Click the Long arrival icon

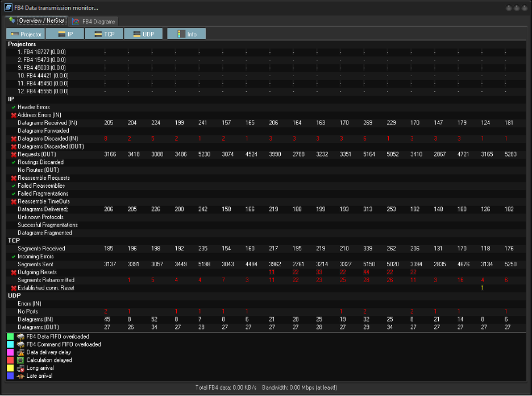tap(20, 368)
